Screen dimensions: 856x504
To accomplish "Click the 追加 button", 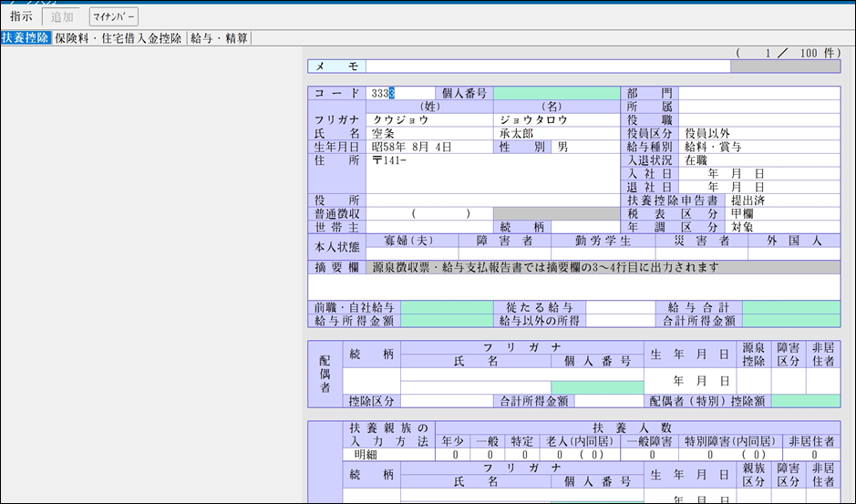I will click(x=61, y=16).
